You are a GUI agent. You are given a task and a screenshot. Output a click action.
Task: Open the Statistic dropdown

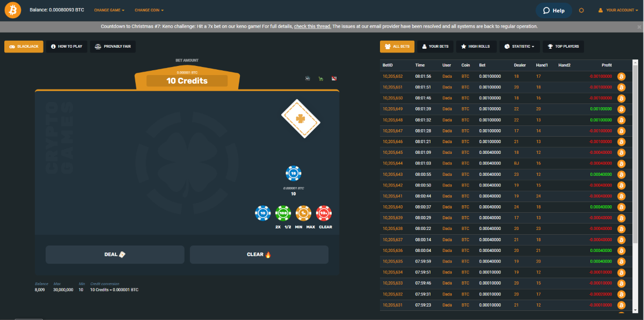coord(519,47)
